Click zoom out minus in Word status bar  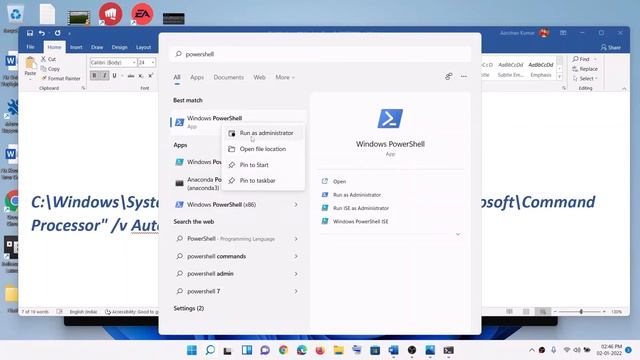click(555, 312)
